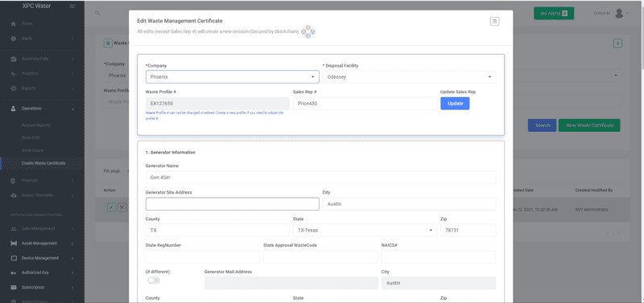
Task: Open the user account menu arrow
Action: tap(628, 14)
